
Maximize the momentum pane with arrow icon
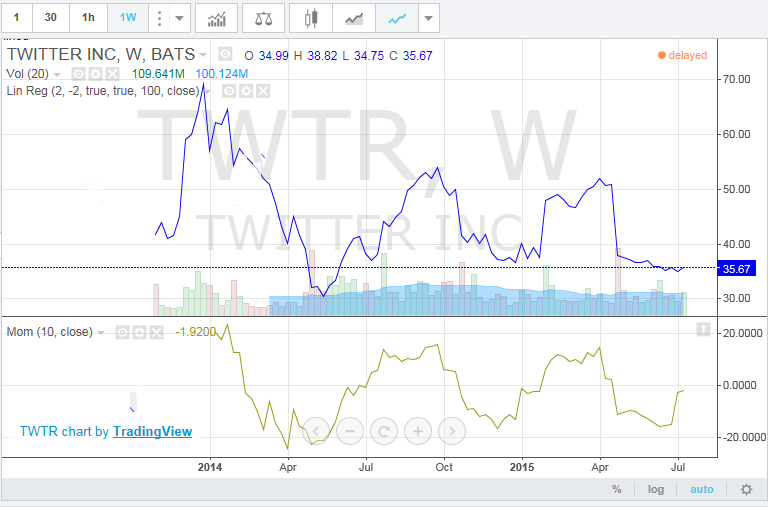tap(703, 329)
